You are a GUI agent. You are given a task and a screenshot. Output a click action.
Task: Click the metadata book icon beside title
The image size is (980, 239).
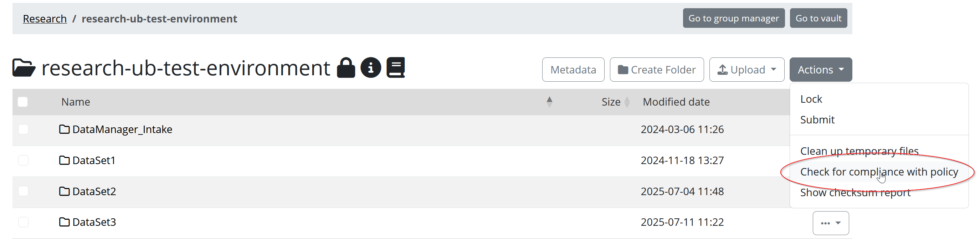[x=396, y=68]
